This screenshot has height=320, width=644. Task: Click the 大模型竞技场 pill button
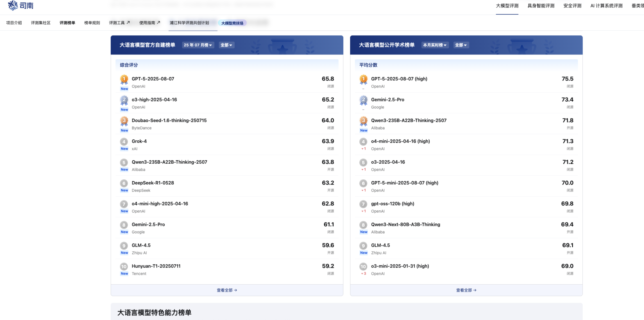point(232,23)
